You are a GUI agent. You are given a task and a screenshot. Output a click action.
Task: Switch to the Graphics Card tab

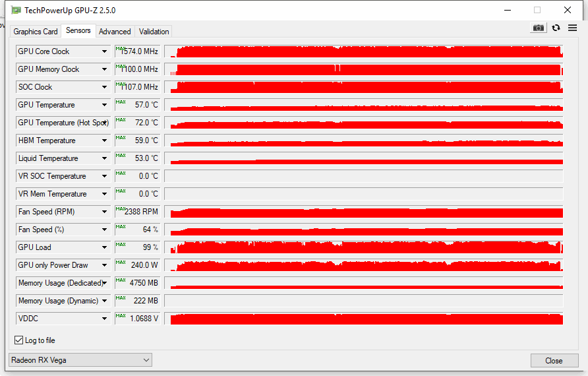click(36, 32)
